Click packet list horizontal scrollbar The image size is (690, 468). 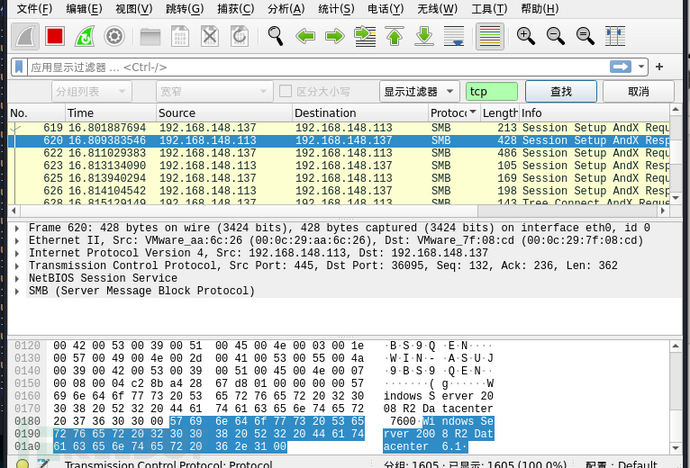338,211
